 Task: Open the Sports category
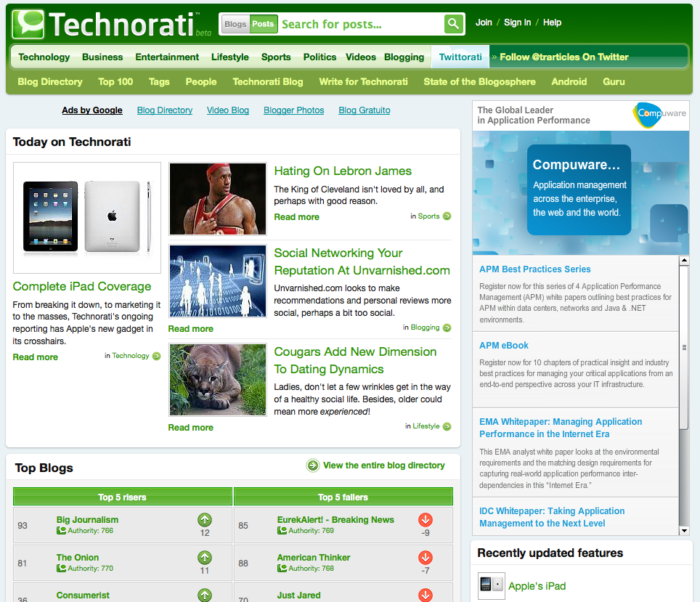pyautogui.click(x=276, y=57)
